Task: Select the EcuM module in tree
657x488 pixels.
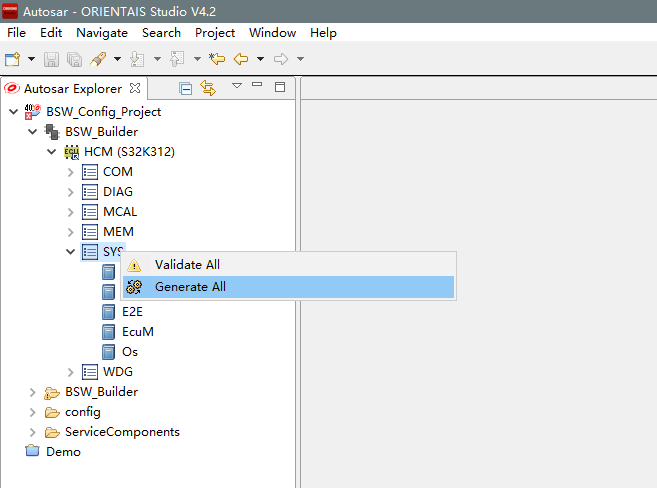Action: pos(137,332)
